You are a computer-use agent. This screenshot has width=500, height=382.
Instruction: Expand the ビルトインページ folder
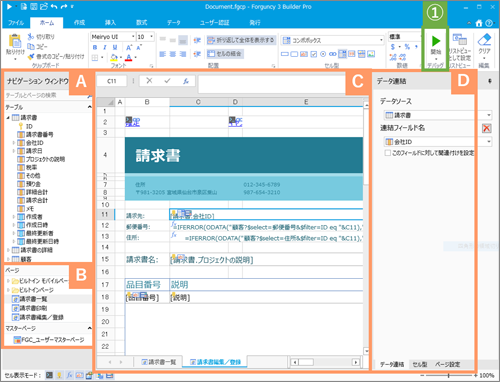pyautogui.click(x=8, y=290)
